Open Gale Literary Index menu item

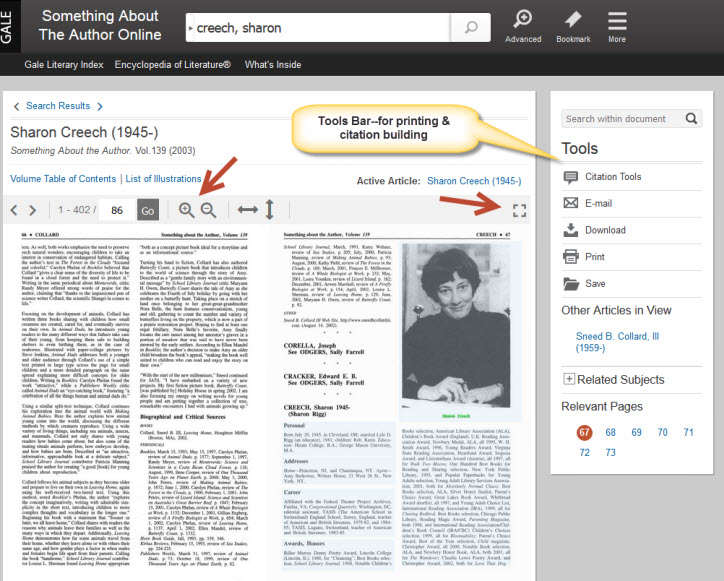[64, 65]
